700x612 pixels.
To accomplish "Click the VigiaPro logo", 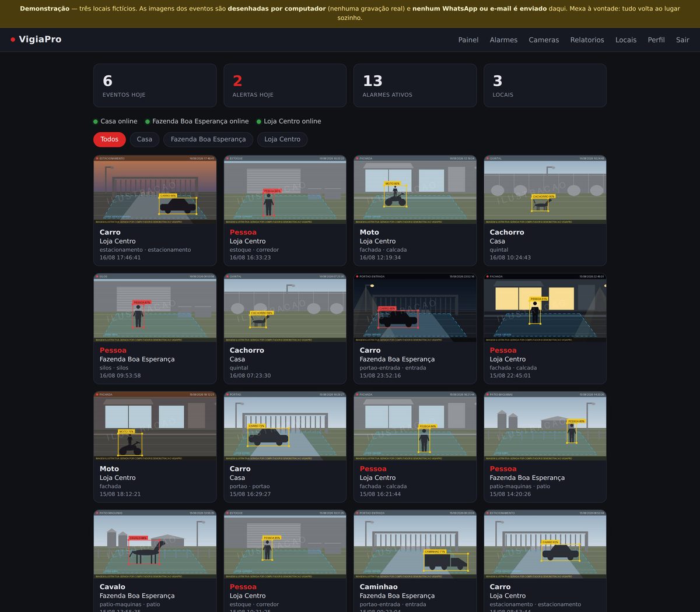I will pos(36,40).
